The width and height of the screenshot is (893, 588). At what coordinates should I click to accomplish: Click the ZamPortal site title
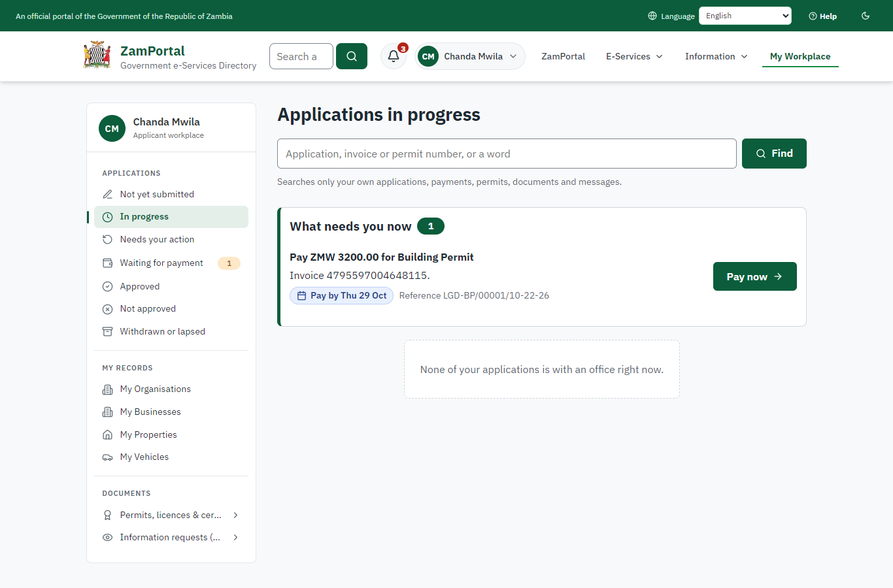152,51
